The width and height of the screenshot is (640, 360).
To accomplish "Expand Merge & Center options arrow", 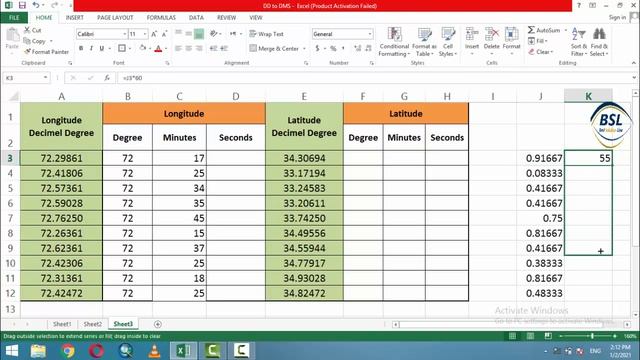I will 304,49.
